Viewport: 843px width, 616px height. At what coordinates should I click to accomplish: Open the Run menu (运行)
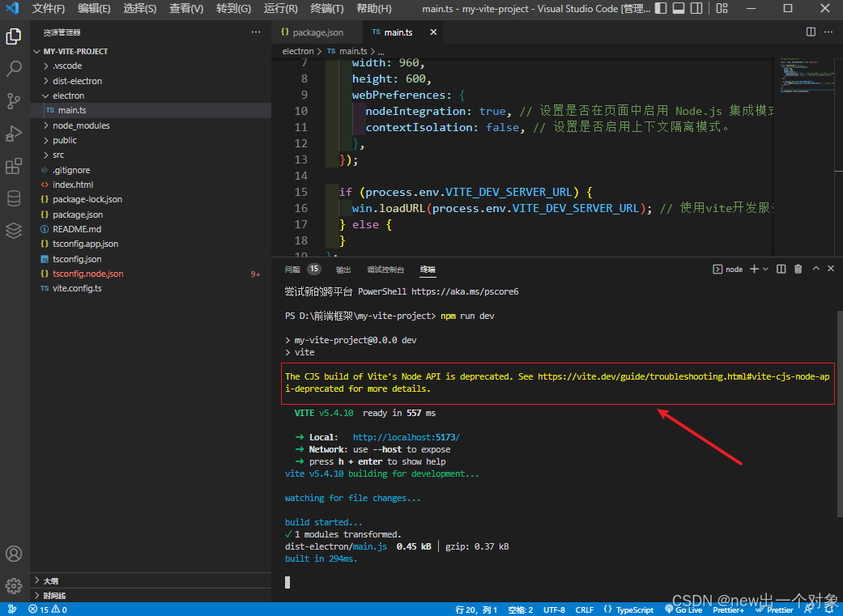(x=281, y=9)
